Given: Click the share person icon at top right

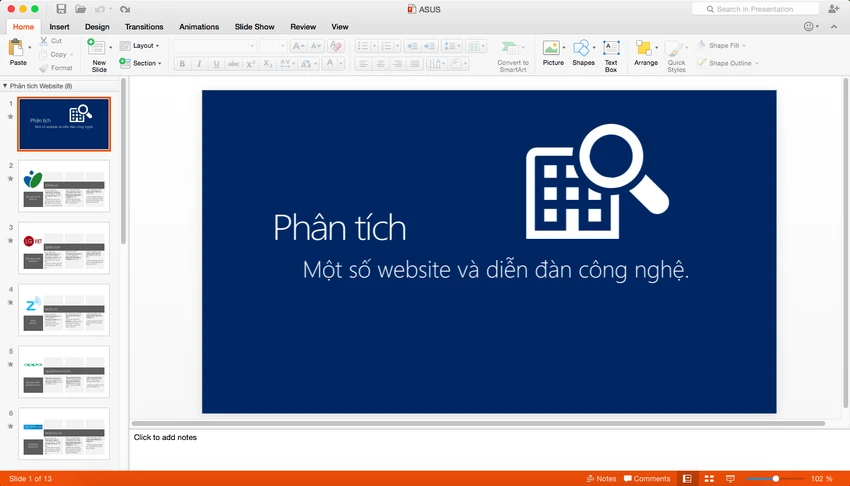Looking at the screenshot, I should pyautogui.click(x=833, y=9).
